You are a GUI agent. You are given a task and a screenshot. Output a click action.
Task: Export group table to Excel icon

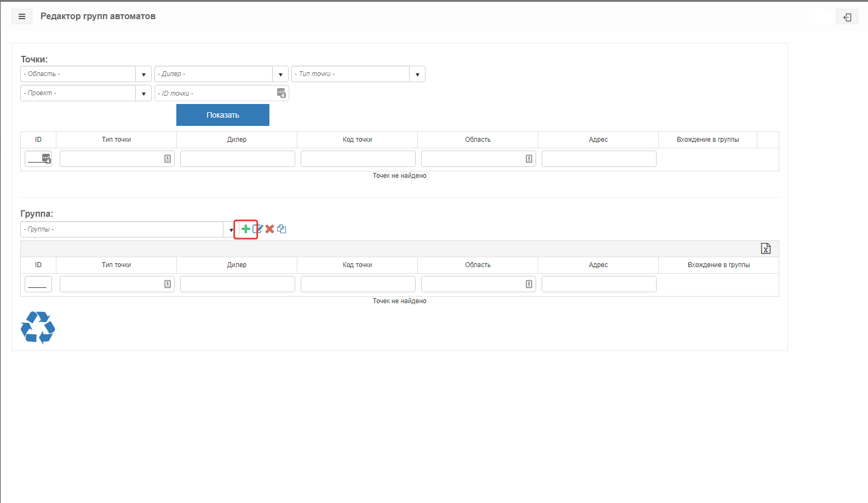click(766, 248)
